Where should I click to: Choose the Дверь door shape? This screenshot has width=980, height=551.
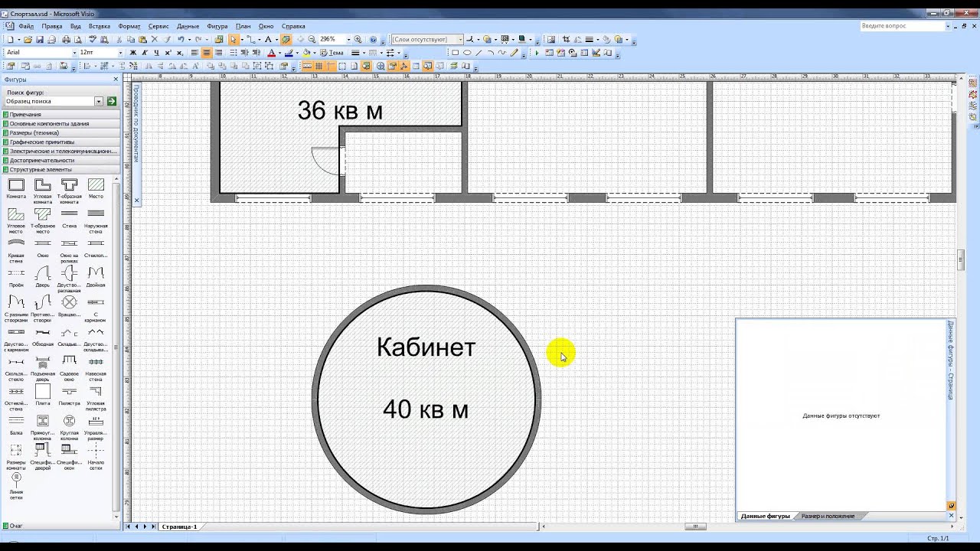43,277
